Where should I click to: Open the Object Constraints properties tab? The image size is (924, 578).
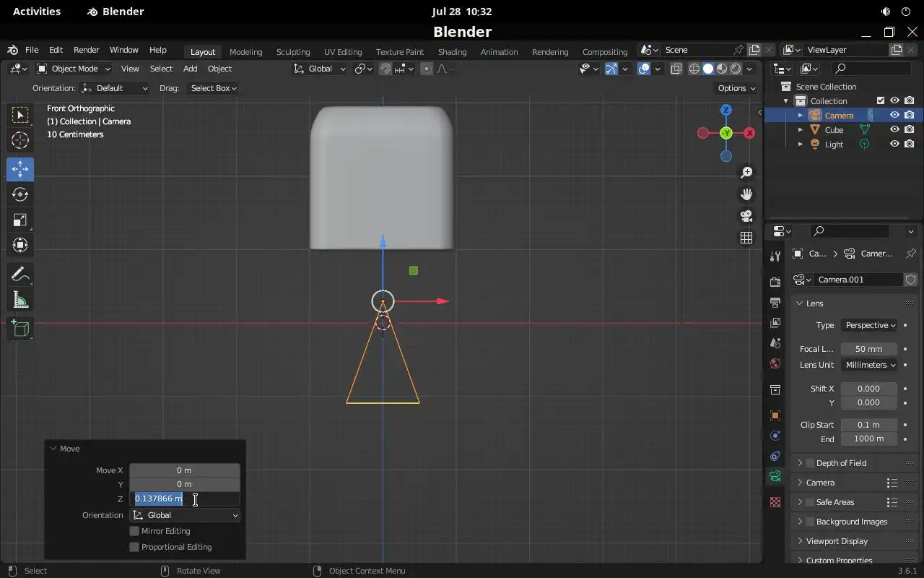click(x=775, y=456)
